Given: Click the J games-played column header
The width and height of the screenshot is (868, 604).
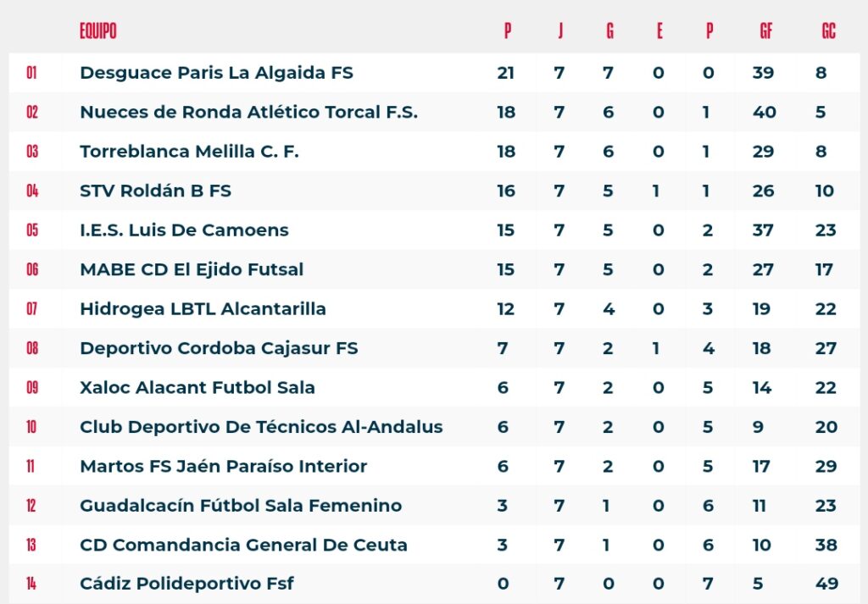Looking at the screenshot, I should point(560,31).
